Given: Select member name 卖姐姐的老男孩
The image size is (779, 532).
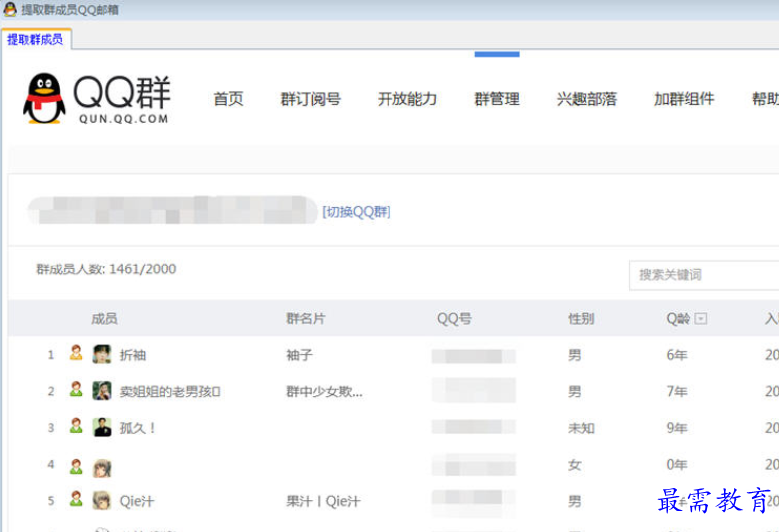Looking at the screenshot, I should point(170,392).
